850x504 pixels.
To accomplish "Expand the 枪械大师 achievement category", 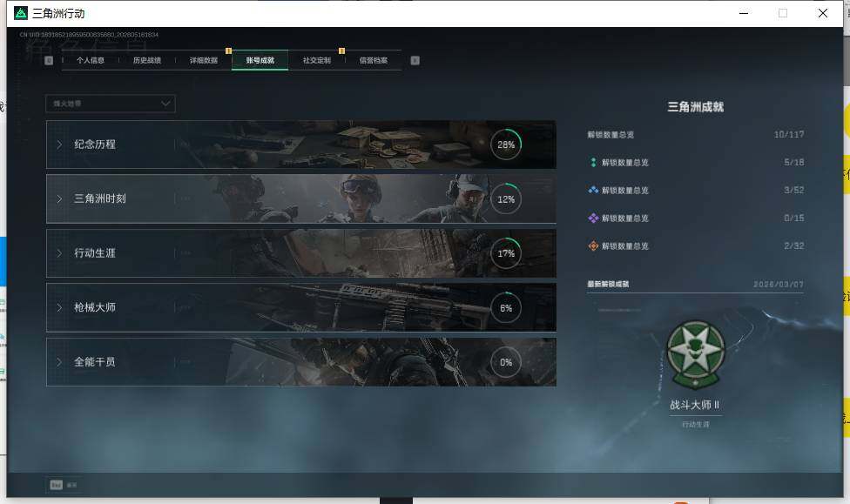I will (x=300, y=307).
